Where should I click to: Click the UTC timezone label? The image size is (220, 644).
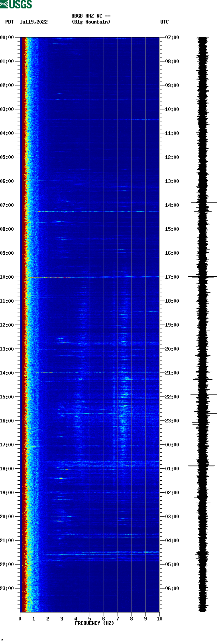pos(165,22)
